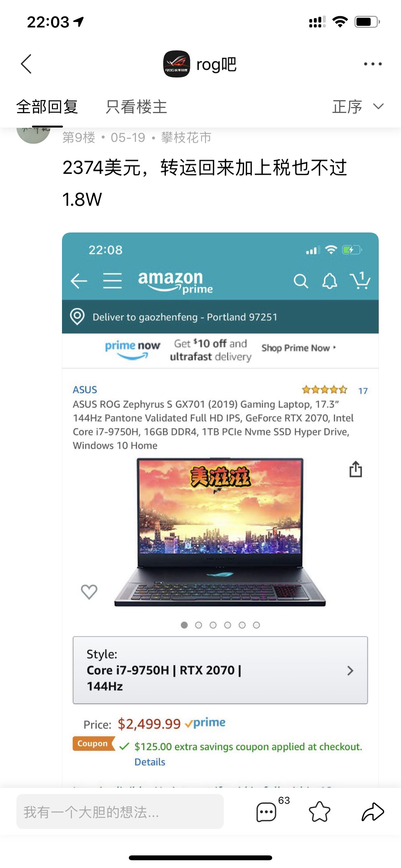
Task: Switch to 只看楼主 tab
Action: coord(137,107)
